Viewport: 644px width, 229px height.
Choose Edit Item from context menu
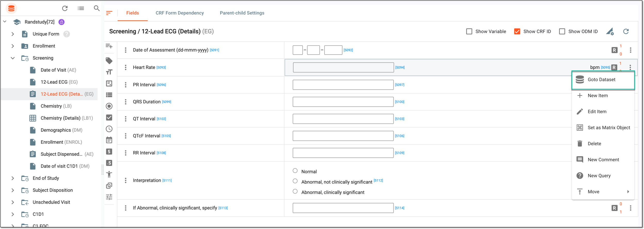[x=603, y=112]
